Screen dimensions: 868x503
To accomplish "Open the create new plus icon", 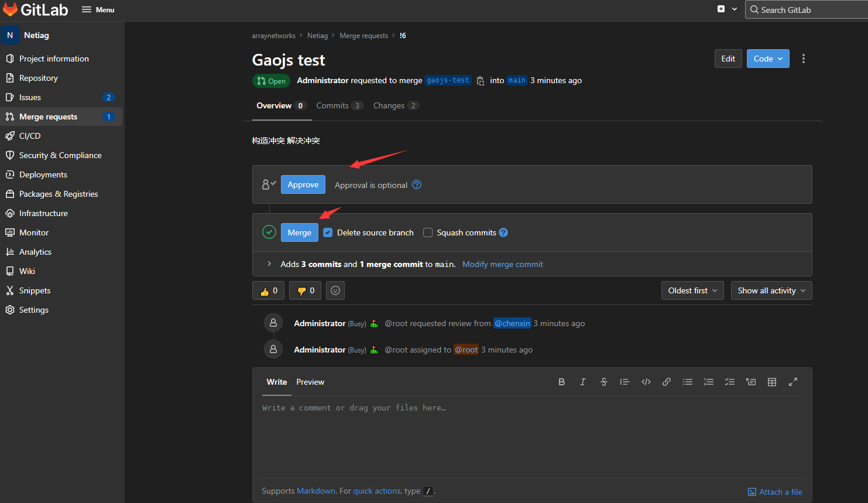I will [721, 9].
